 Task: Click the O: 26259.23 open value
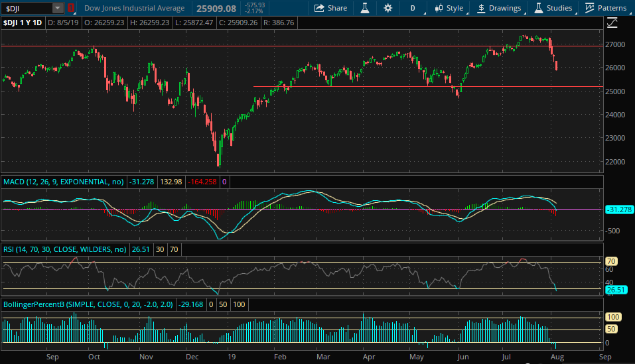point(104,23)
